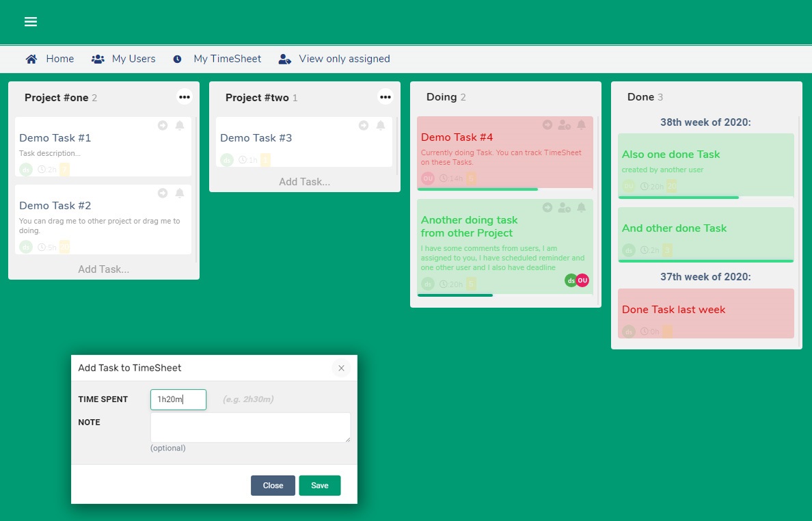The width and height of the screenshot is (812, 521).
Task: Toggle View only assigned filter
Action: [x=334, y=59]
